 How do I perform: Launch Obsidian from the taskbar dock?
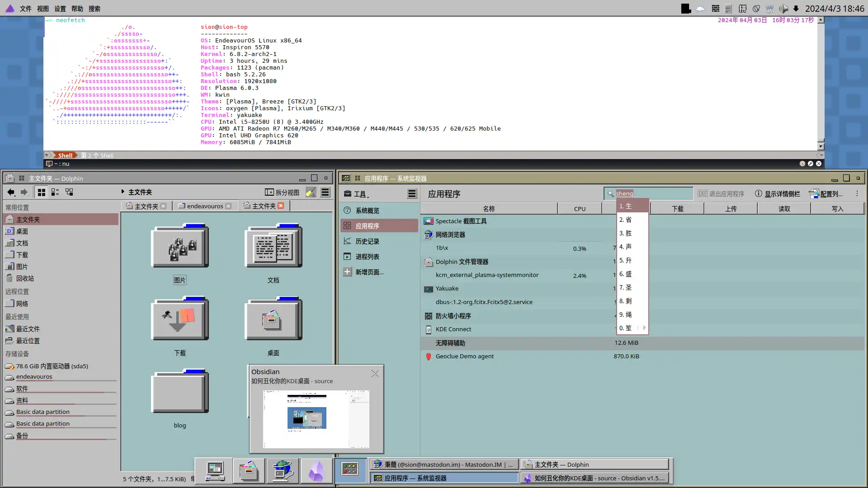click(316, 471)
